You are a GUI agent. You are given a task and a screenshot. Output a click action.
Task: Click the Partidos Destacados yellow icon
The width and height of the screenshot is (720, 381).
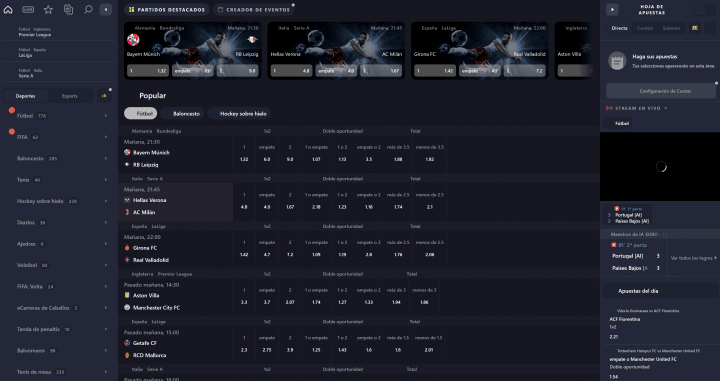[132, 10]
